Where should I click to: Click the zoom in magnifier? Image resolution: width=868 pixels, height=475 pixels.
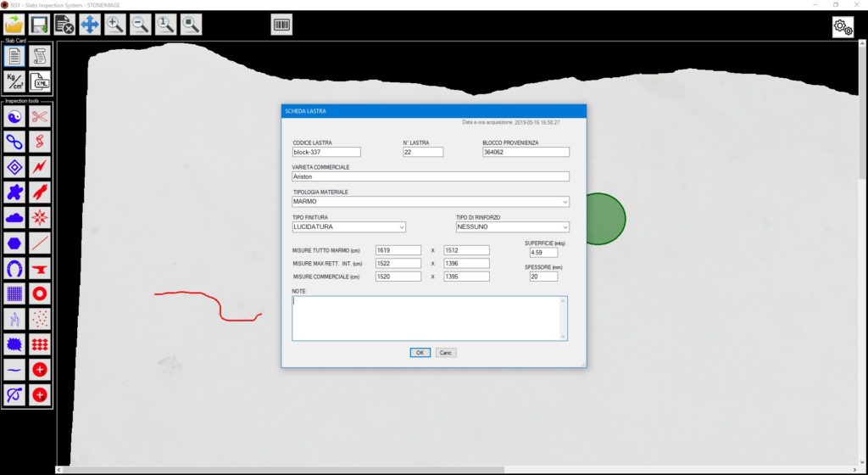(x=115, y=25)
